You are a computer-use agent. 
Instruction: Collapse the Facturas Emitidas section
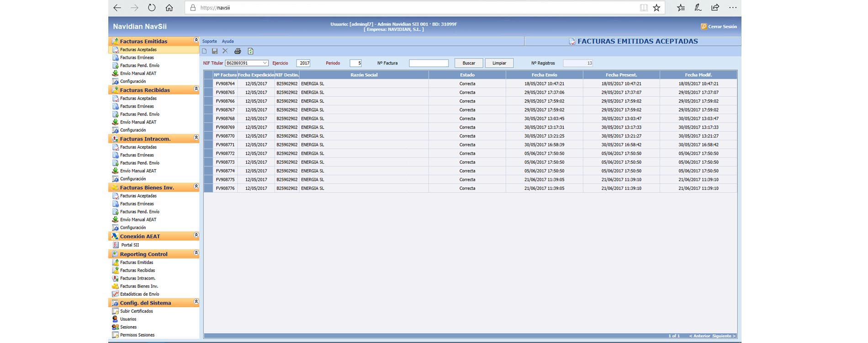[196, 40]
